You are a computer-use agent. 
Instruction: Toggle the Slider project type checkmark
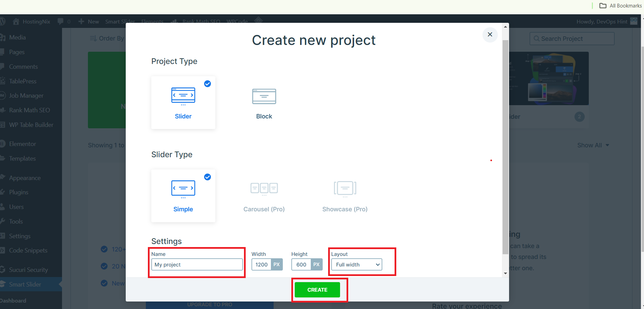pos(208,84)
